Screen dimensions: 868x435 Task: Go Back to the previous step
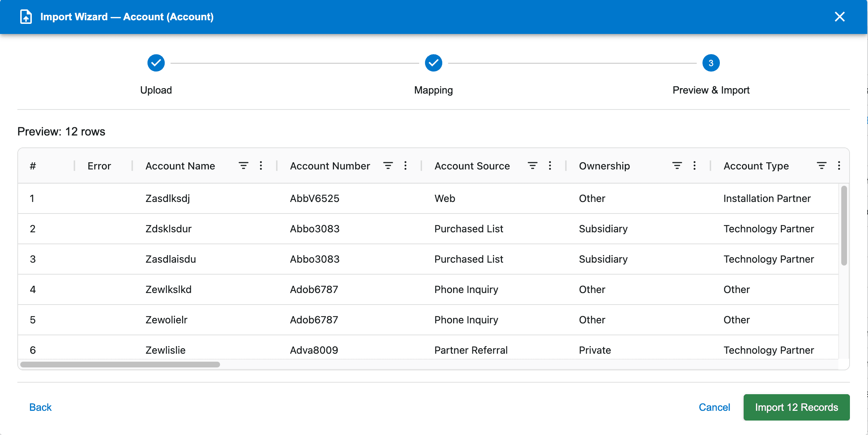coord(40,407)
